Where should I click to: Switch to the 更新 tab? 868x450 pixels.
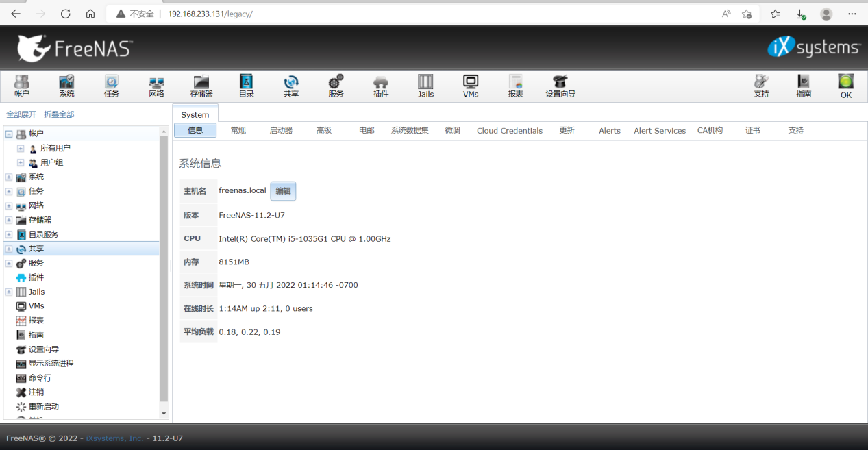pyautogui.click(x=567, y=130)
